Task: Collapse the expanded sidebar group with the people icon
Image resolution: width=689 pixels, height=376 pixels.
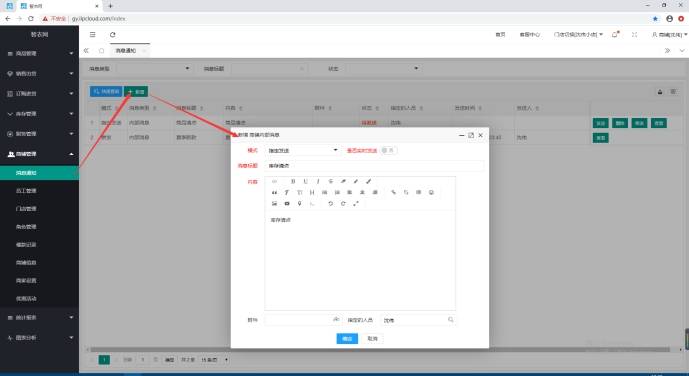Action: point(40,154)
